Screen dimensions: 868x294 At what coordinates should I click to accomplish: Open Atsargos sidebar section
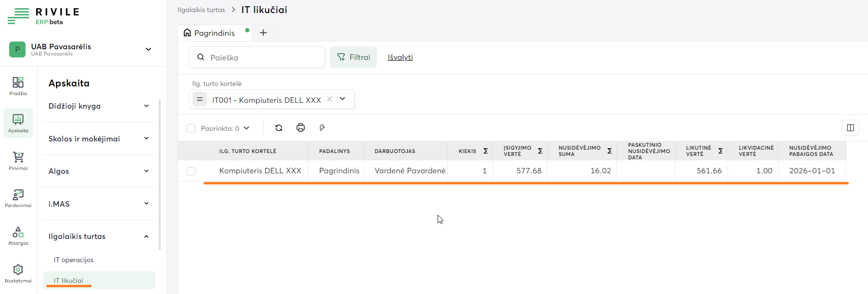(18, 236)
